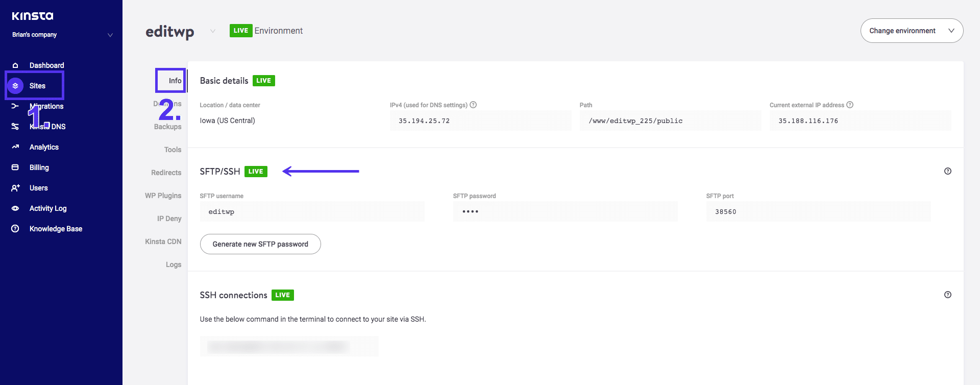
Task: Go to Dashboard in sidebar
Action: (46, 65)
